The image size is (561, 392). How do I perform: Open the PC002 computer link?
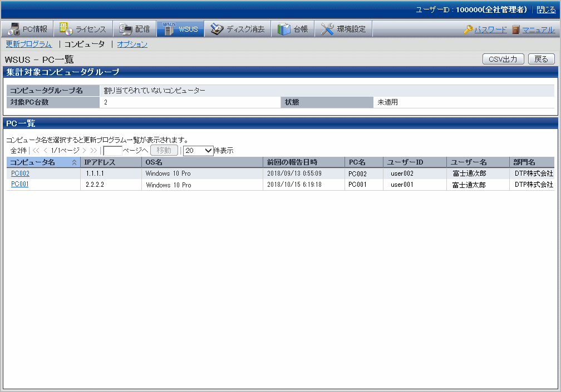(20, 173)
